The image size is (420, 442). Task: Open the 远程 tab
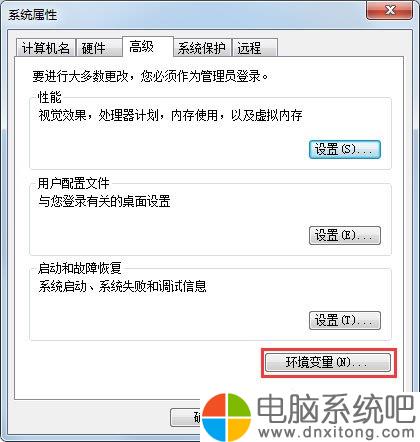tap(255, 48)
